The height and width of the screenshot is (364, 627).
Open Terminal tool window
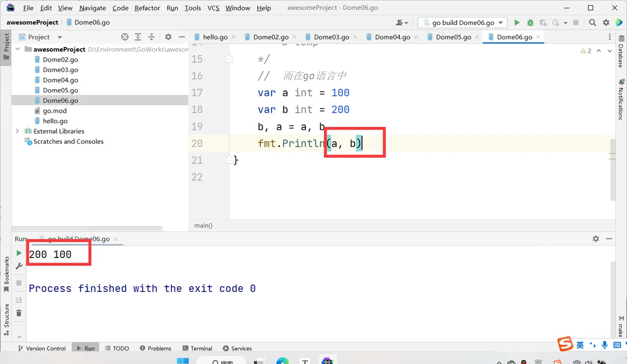197,348
